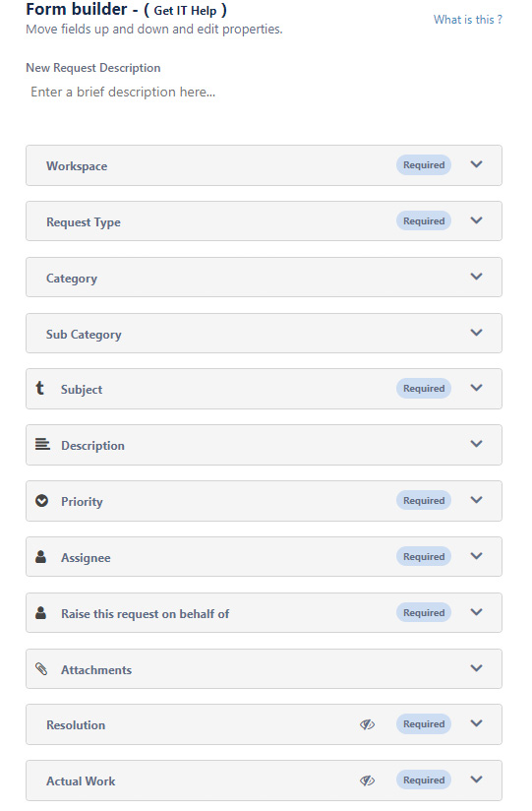Open the What is this ? link
The height and width of the screenshot is (811, 532).
tap(468, 20)
